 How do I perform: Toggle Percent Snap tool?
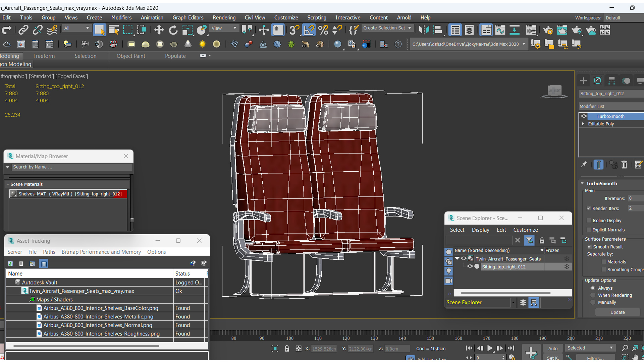tap(323, 30)
